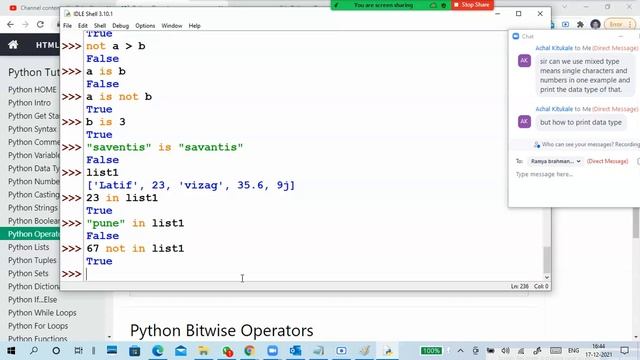Minimize the Zoom Chat panel
Image resolution: width=640 pixels, height=360 pixels.
(x=620, y=36)
